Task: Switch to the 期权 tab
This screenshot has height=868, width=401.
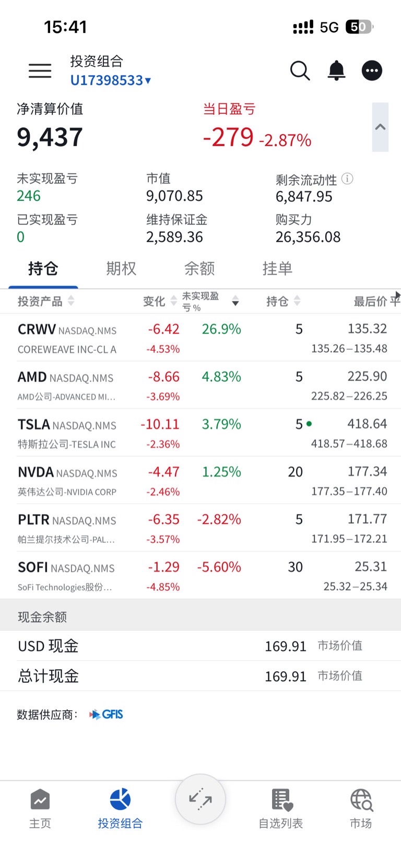Action: point(121,268)
